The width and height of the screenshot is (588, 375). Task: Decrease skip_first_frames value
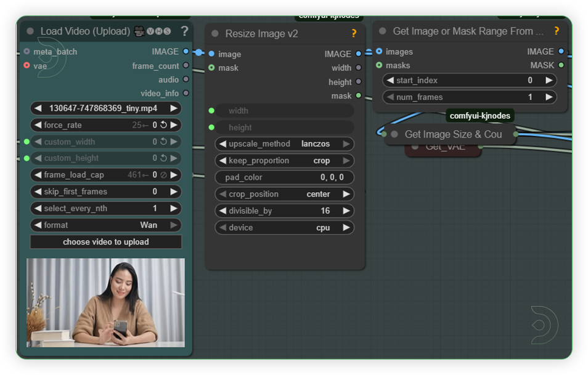coord(38,192)
